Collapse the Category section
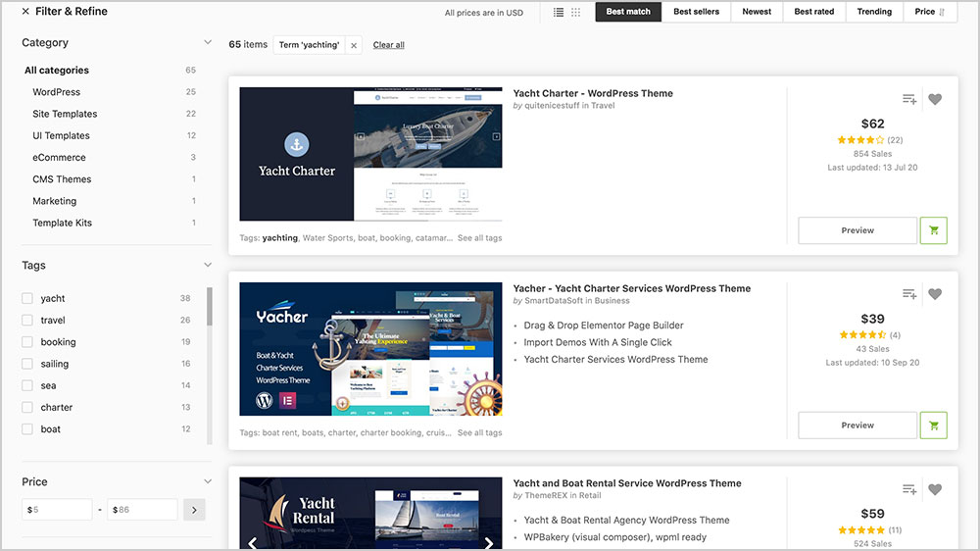Viewport: 980px width, 551px height. coord(207,42)
